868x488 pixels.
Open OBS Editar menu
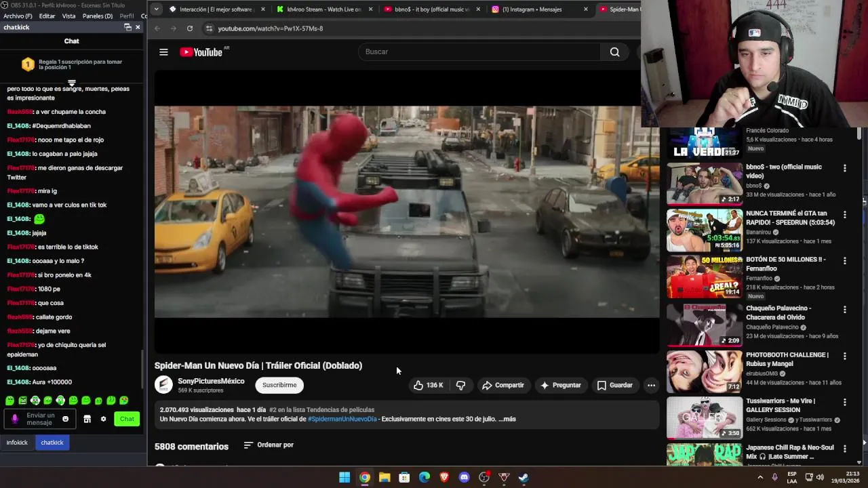click(x=47, y=16)
